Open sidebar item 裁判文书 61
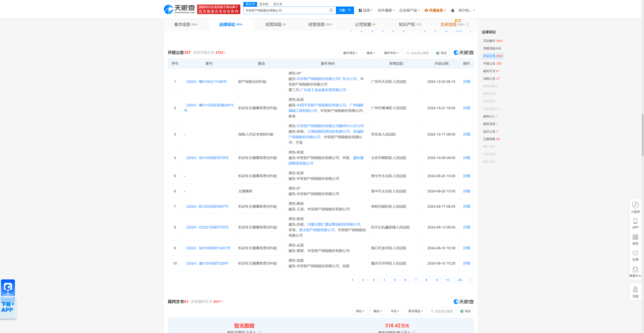 pyautogui.click(x=491, y=71)
